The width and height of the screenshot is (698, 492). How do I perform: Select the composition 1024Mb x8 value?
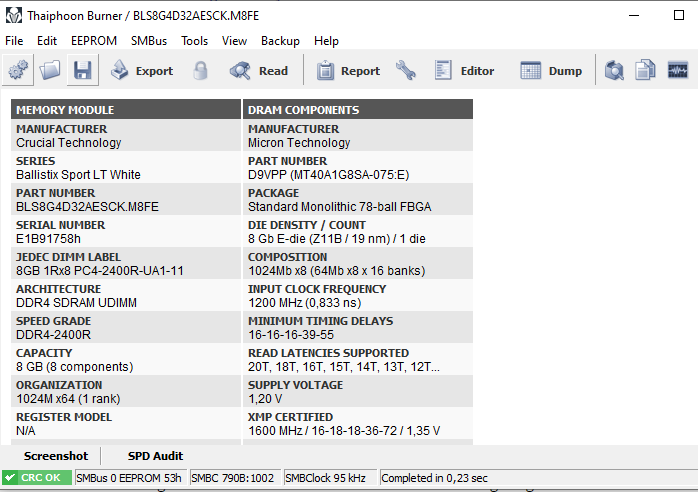tap(337, 271)
